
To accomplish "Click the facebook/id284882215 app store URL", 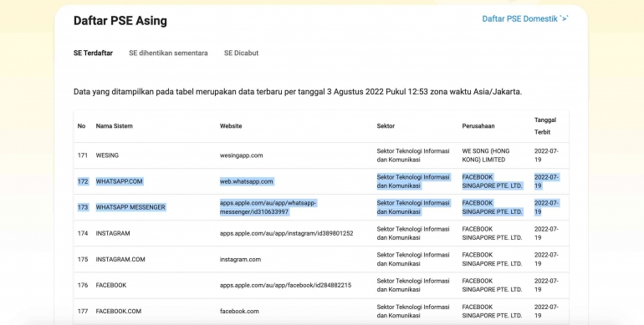I will tap(285, 285).
